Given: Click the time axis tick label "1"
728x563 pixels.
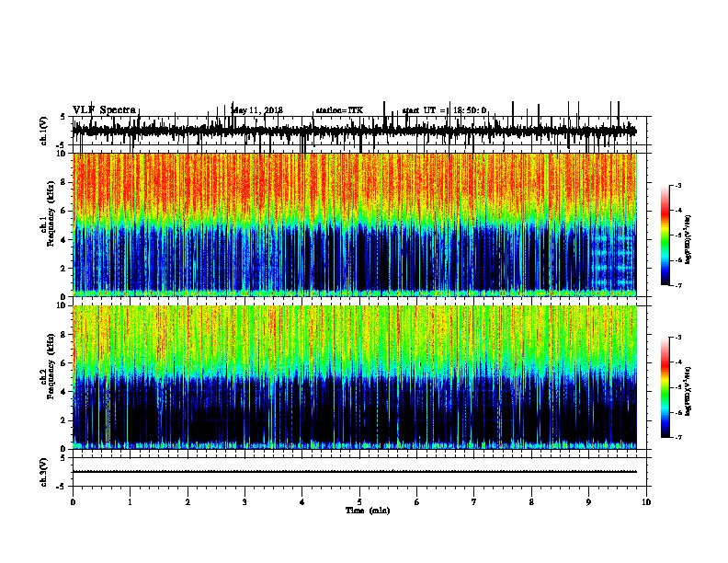Looking at the screenshot, I should point(130,502).
